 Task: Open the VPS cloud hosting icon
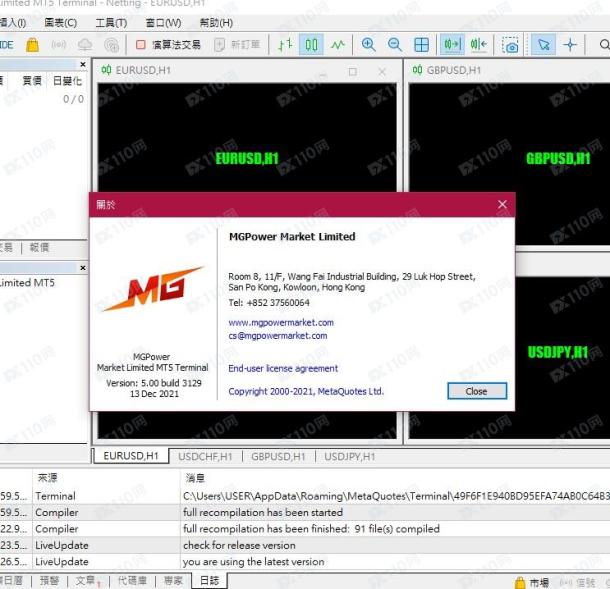pos(85,45)
